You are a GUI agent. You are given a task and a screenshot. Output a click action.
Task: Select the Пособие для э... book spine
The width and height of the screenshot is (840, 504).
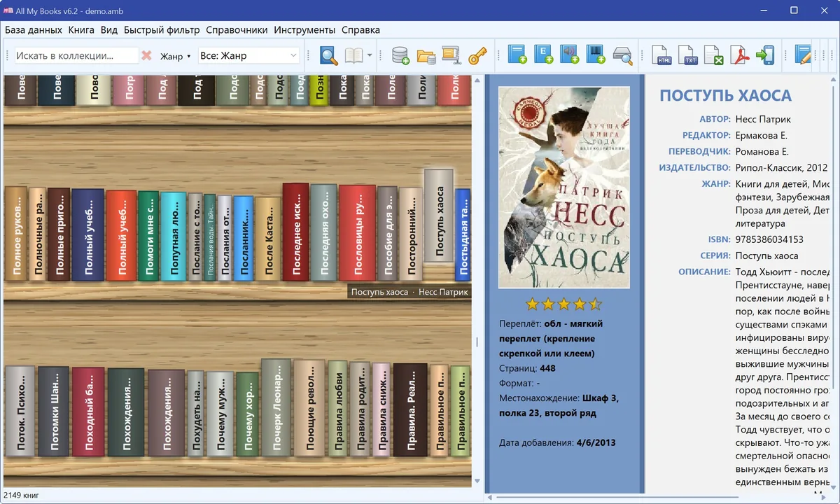[x=388, y=234]
